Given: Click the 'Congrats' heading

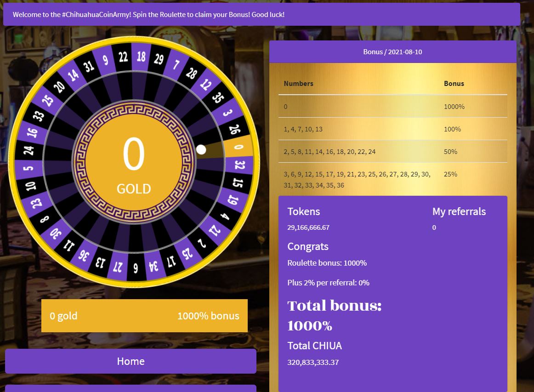Looking at the screenshot, I should click(x=308, y=247).
